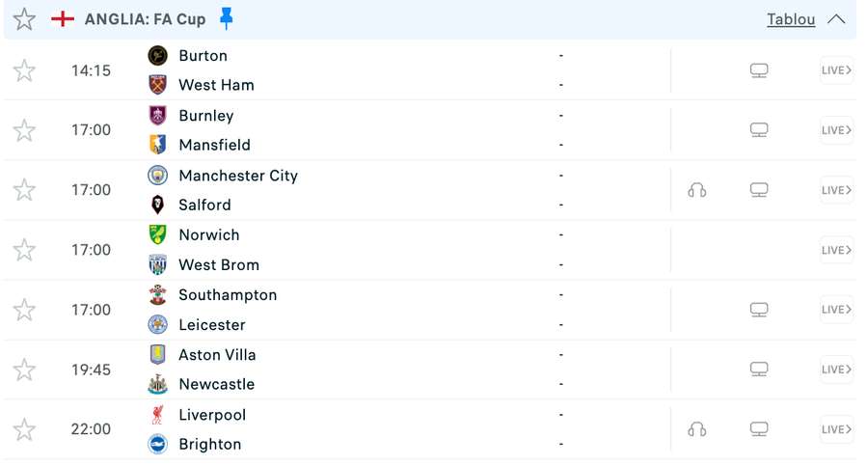Click the Manchester City club crest
This screenshot has height=466, width=868.
157,176
